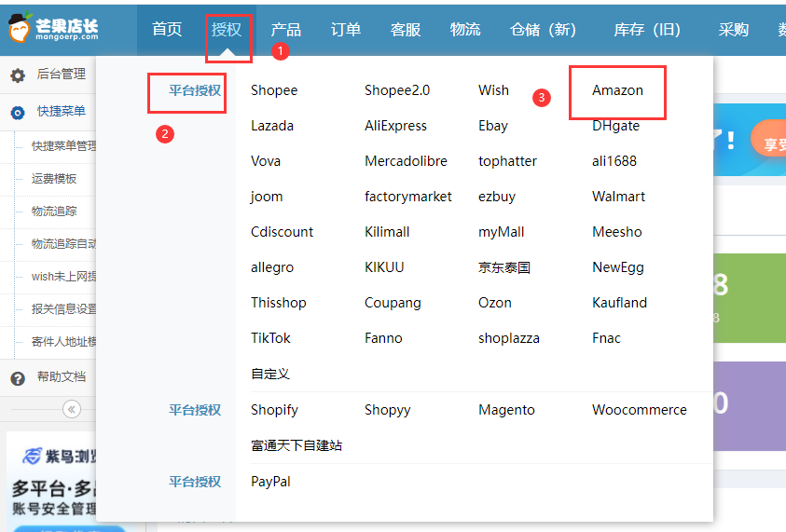This screenshot has width=786, height=532.
Task: Select Fanno authorization
Action: [383, 338]
